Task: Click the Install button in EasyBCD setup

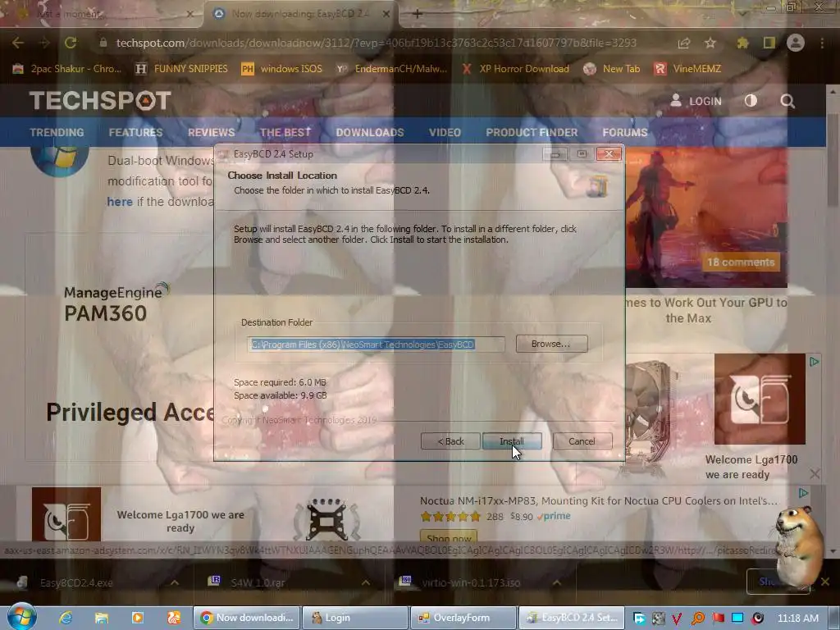Action: click(512, 441)
